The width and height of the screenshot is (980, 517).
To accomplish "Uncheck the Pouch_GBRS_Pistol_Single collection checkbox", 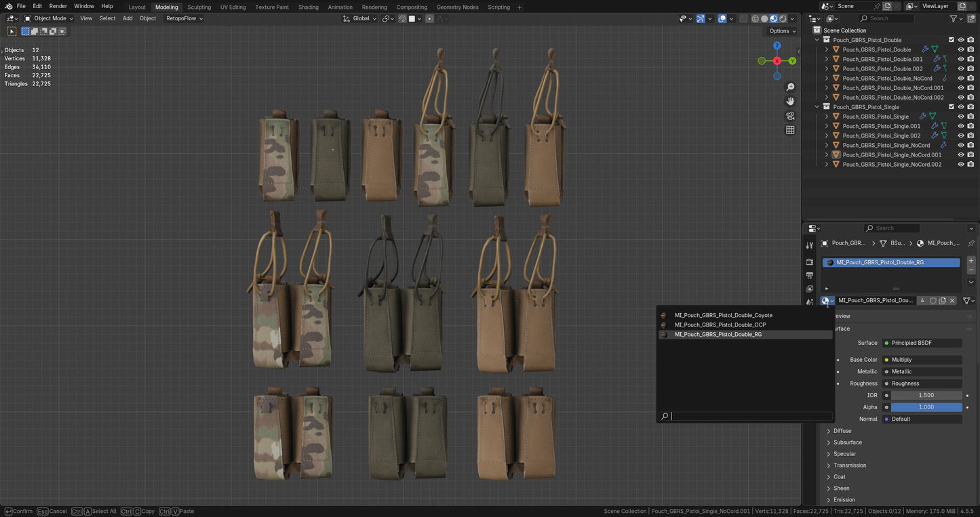I will 951,107.
